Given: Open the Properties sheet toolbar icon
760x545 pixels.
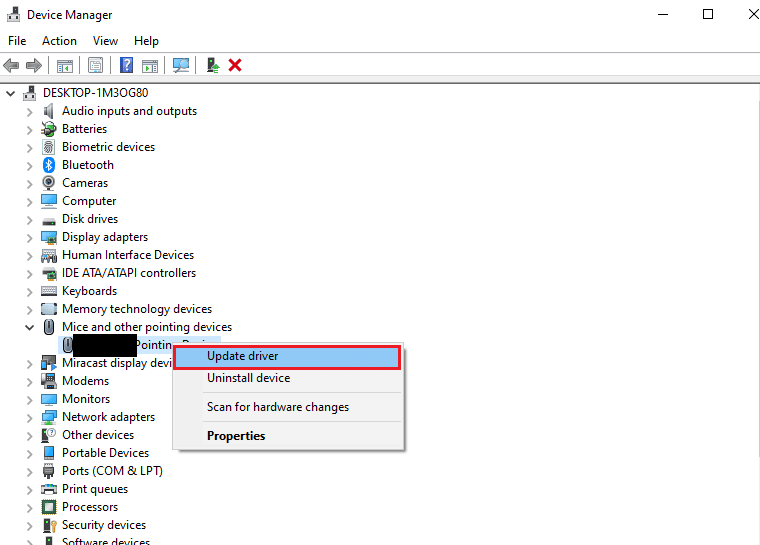Looking at the screenshot, I should pyautogui.click(x=95, y=65).
